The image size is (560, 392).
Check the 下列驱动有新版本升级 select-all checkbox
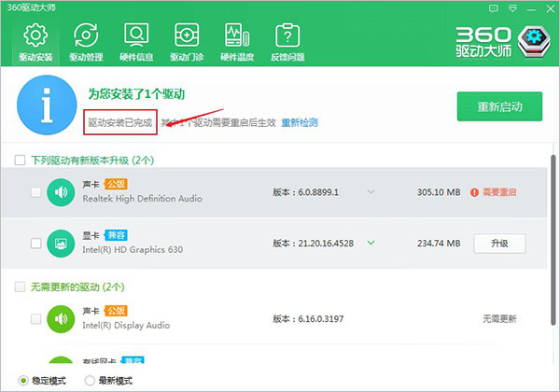pos(20,160)
